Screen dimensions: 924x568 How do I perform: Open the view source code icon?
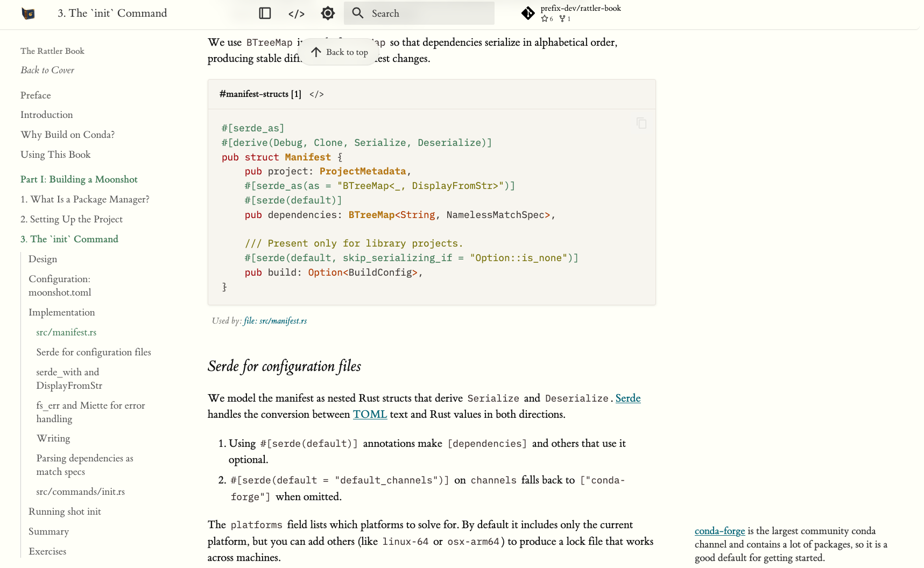click(x=297, y=13)
